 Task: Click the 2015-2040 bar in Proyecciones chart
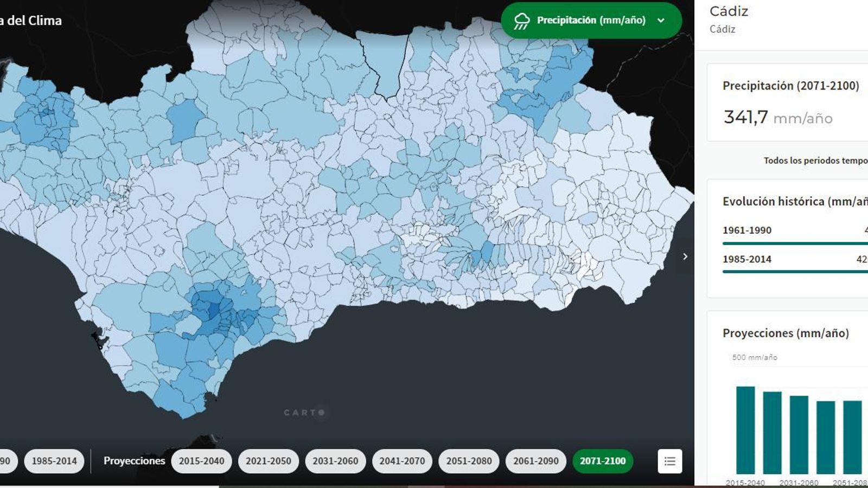745,428
